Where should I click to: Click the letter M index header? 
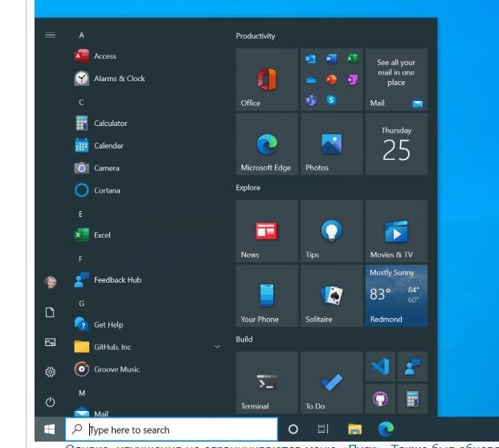pyautogui.click(x=82, y=393)
